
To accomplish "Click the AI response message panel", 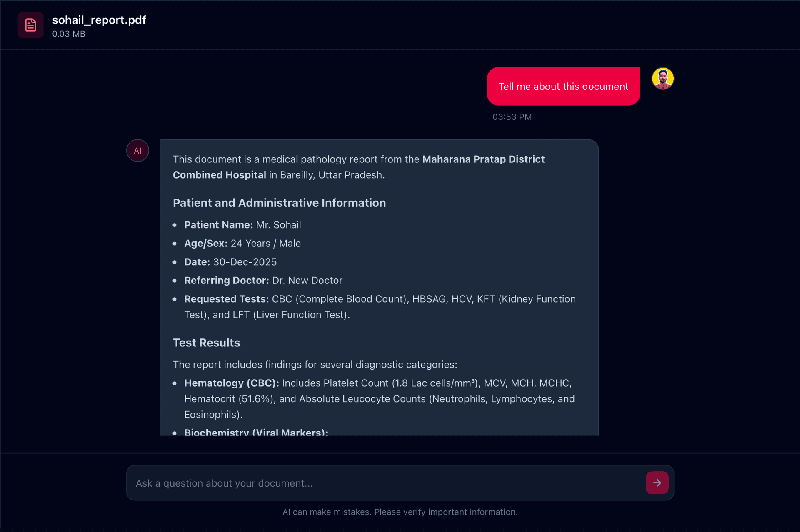I will (380, 287).
